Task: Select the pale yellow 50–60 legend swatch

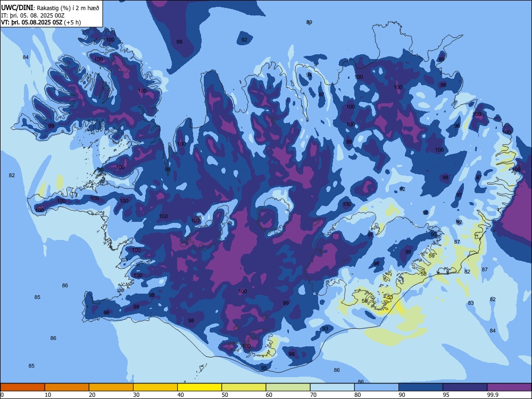Action: click(x=244, y=387)
